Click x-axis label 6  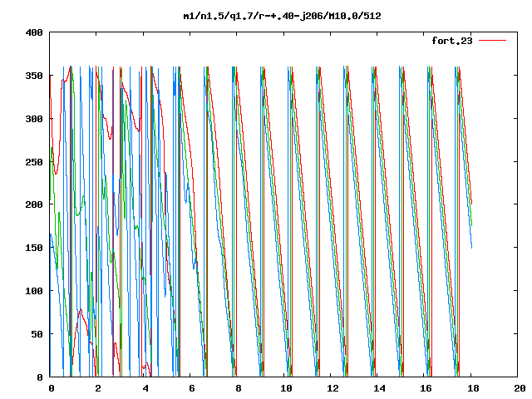(192, 388)
